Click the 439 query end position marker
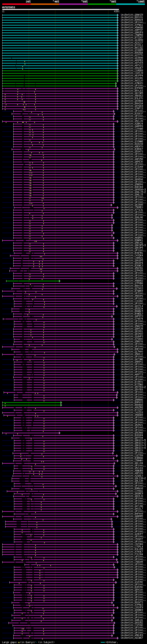The height and width of the screenshot is (644, 147). 116,12
